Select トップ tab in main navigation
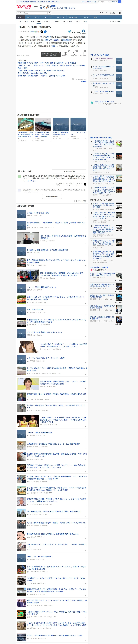Screen dimensions: 138x644 (20, 17)
